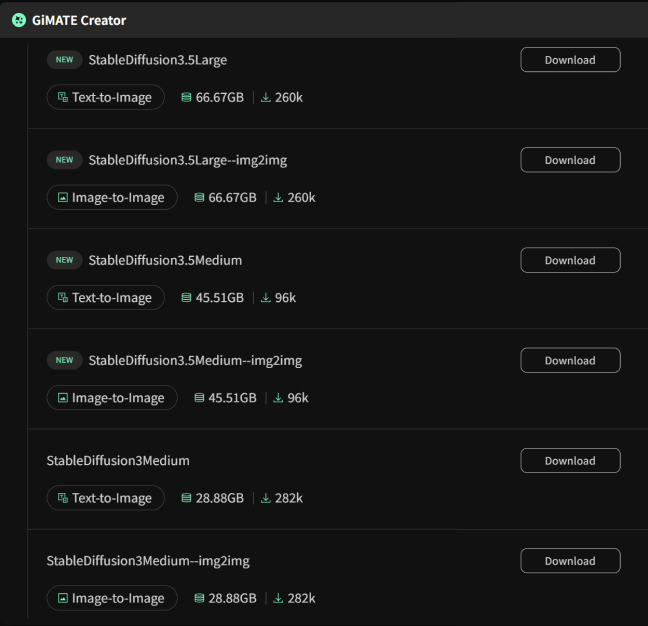The width and height of the screenshot is (648, 626).
Task: Click the 282k downloads icon for StableDiffusion3Medium
Action: 266,498
